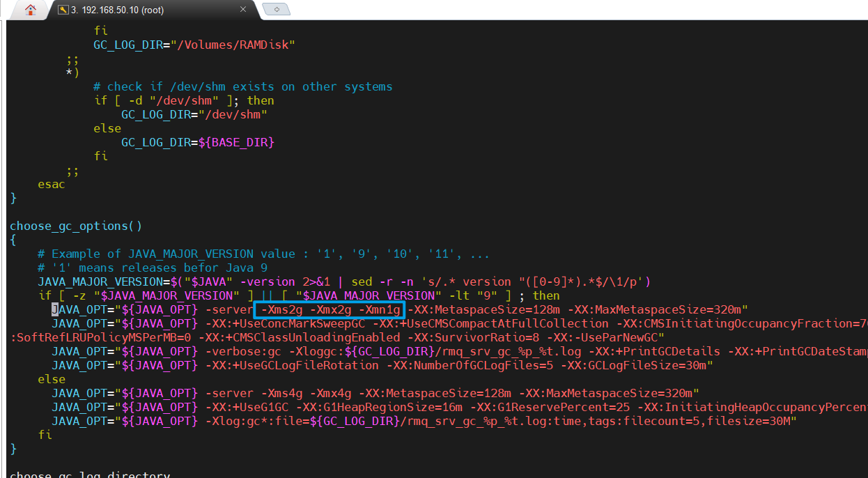Click the SSH key icon on session tab

tap(63, 10)
